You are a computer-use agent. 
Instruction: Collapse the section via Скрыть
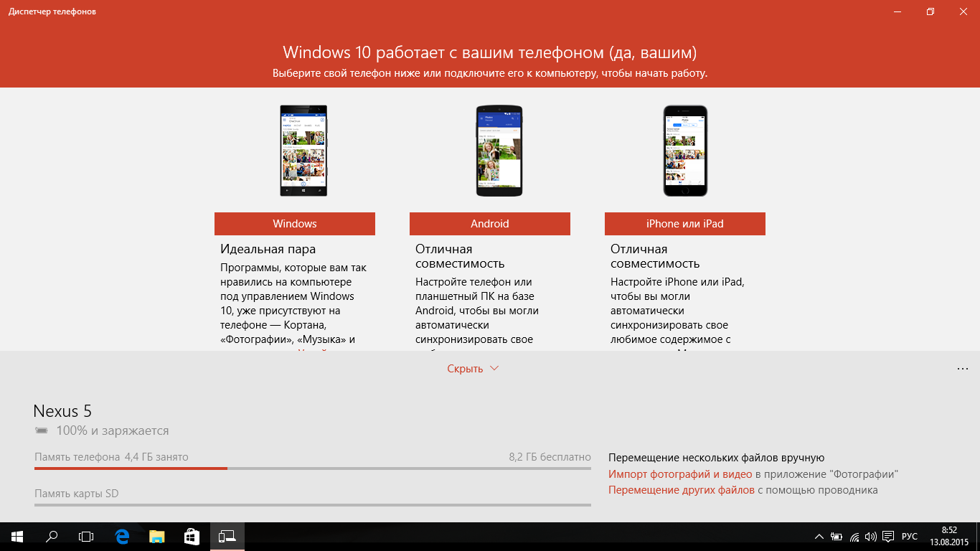click(473, 369)
